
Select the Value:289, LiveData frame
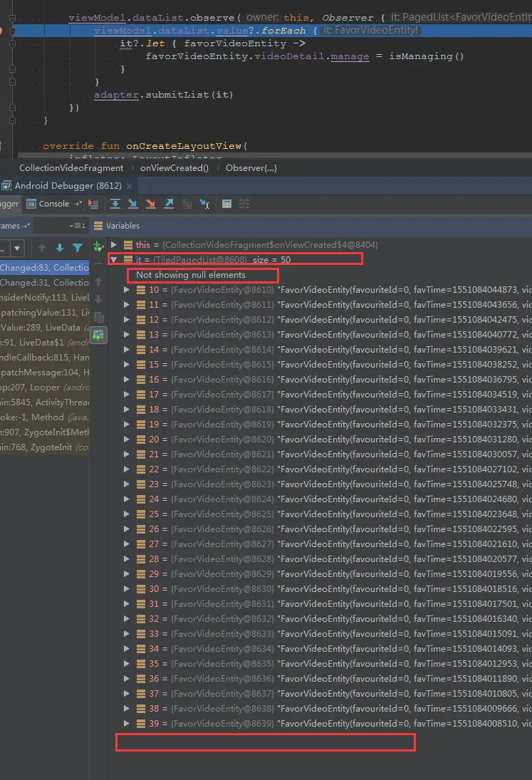click(x=44, y=328)
